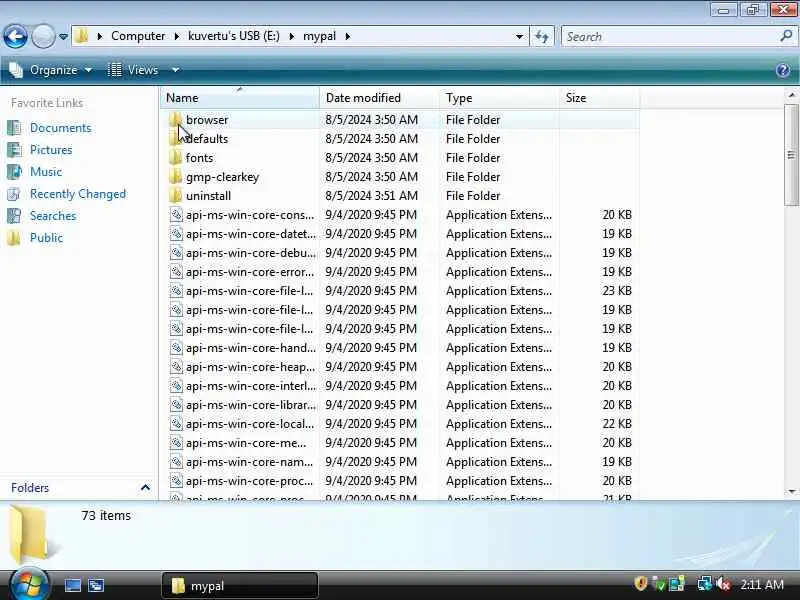
Task: Click the Pictures icon in sidebar
Action: [x=14, y=149]
